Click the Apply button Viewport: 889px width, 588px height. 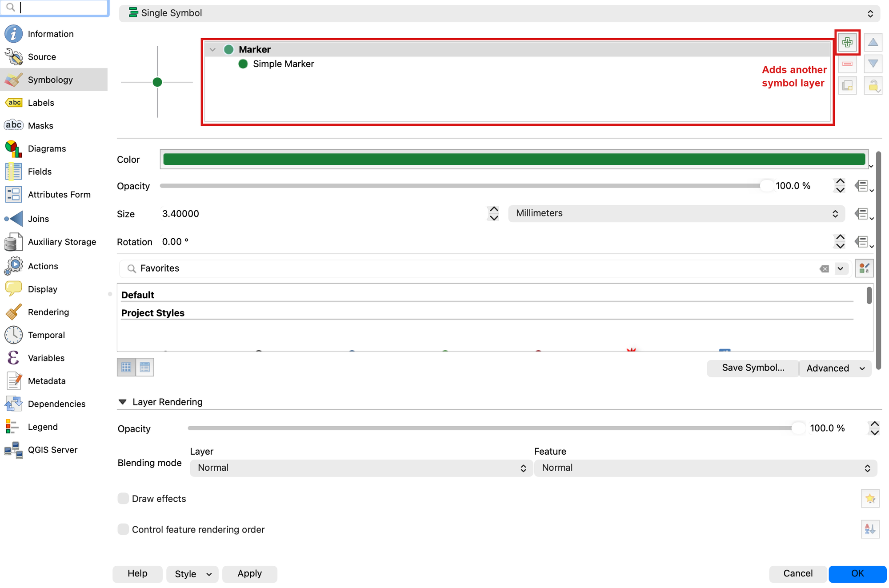(x=249, y=574)
